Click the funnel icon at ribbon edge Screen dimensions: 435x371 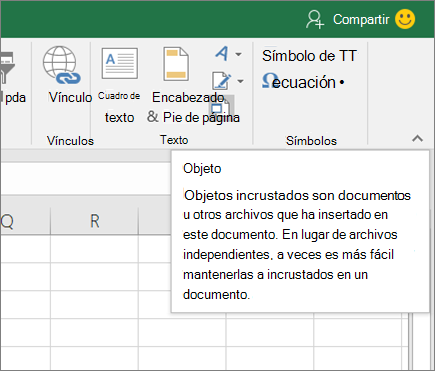pos(7,68)
